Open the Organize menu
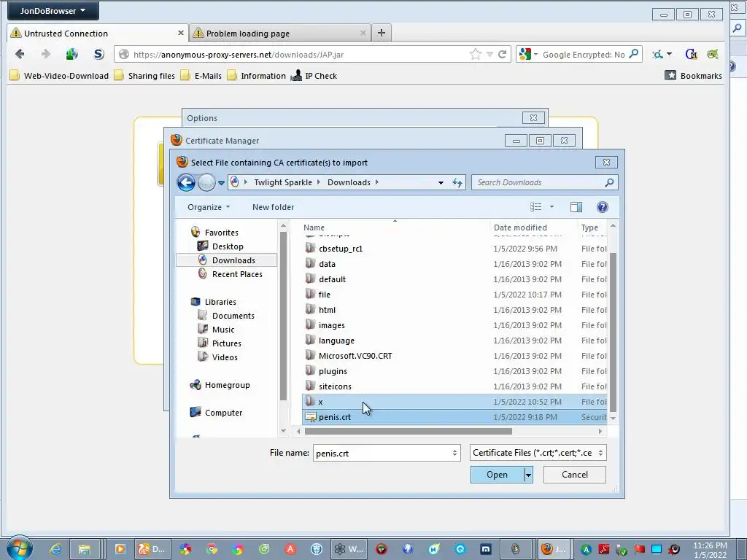The height and width of the screenshot is (560, 747). [x=209, y=207]
